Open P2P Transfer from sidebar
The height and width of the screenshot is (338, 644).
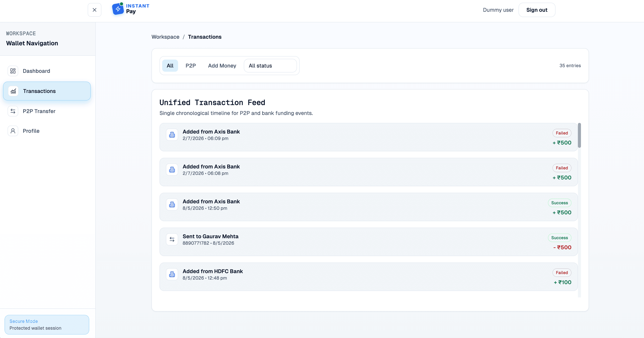pos(47,111)
